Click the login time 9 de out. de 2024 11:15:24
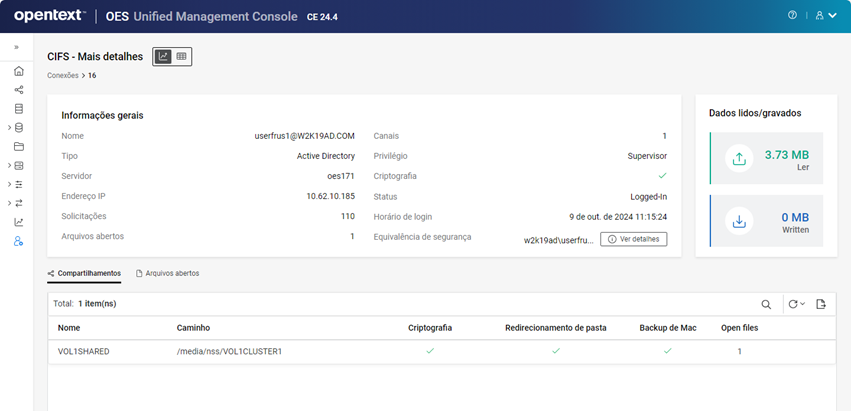 618,217
